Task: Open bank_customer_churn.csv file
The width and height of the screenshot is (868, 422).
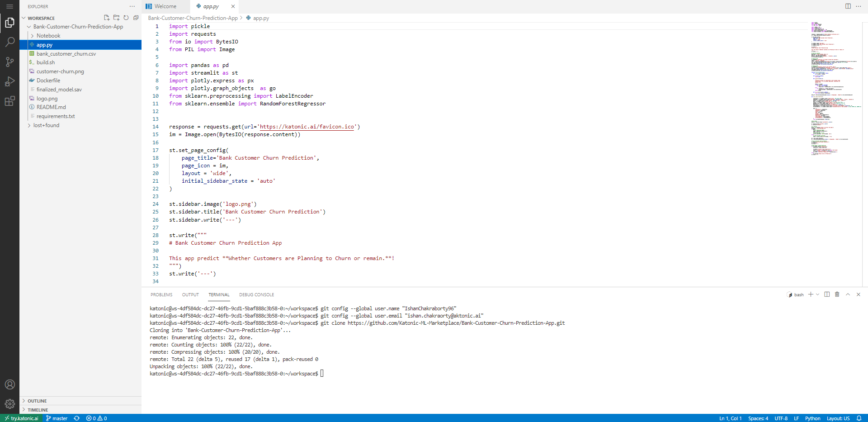Action: (66, 54)
